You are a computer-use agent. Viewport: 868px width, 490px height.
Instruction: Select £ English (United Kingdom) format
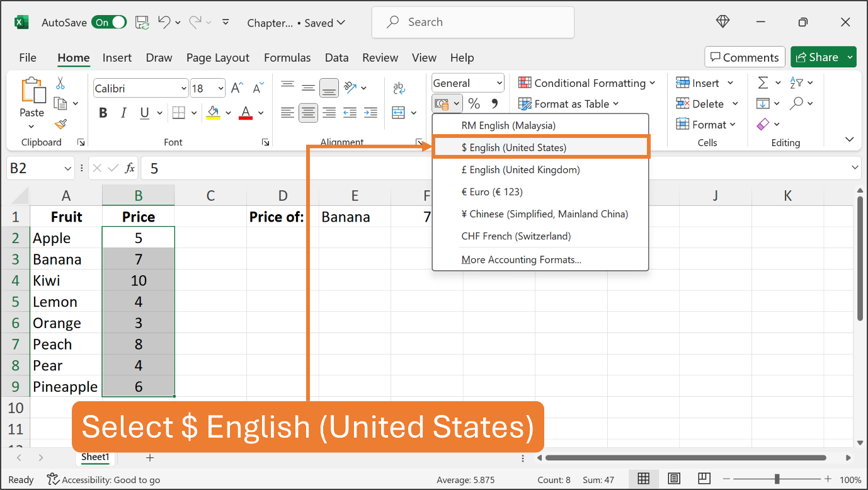click(540, 169)
